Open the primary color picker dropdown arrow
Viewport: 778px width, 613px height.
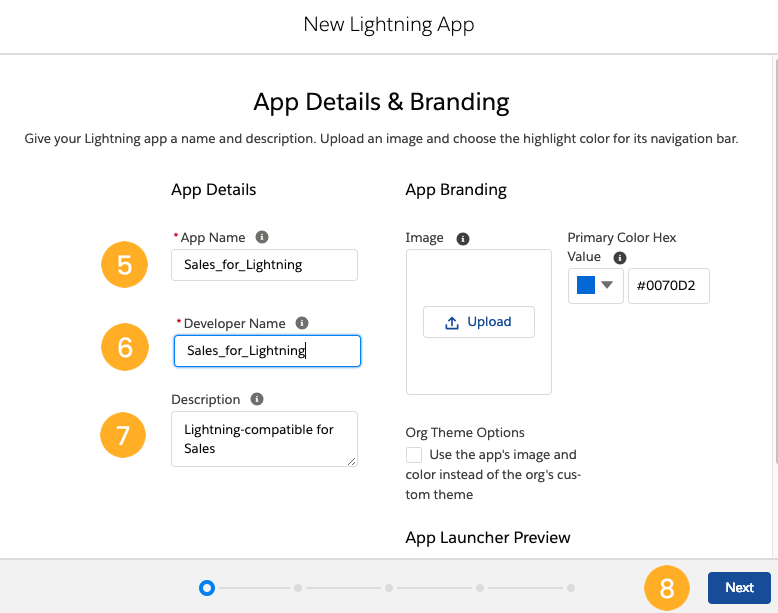pyautogui.click(x=607, y=285)
